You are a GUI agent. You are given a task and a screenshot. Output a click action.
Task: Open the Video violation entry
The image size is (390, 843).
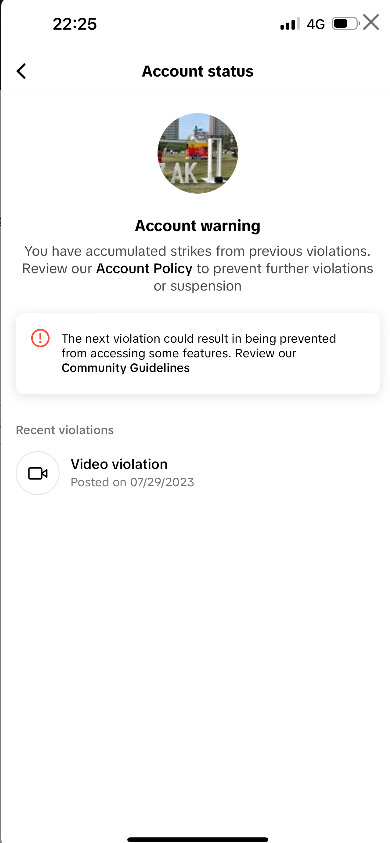tap(197, 473)
